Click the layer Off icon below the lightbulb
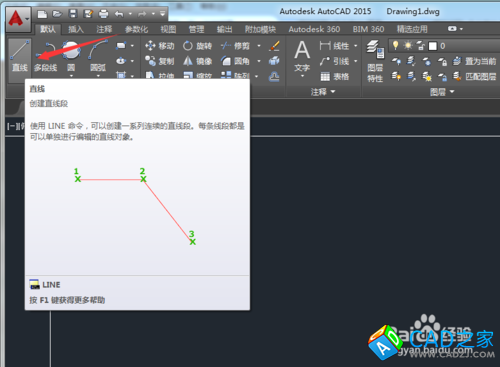This screenshot has height=367, width=500. pos(396,61)
